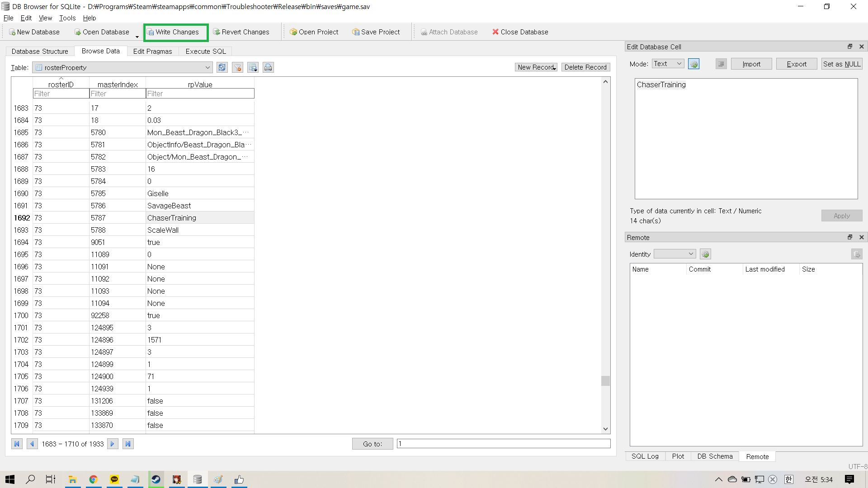Go to the first page of records
This screenshot has width=868, height=488.
[17, 444]
